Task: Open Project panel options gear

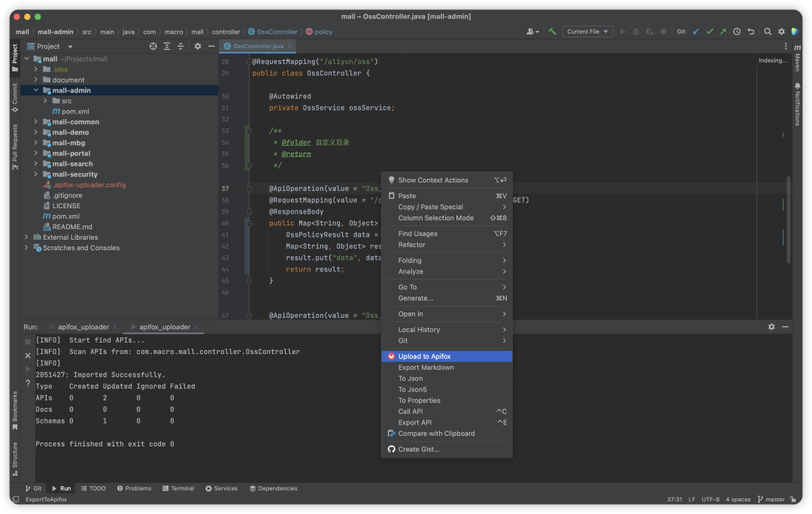Action: click(198, 46)
